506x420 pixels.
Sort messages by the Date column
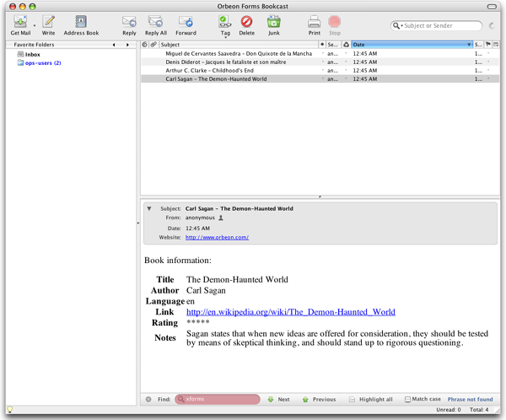[x=411, y=44]
